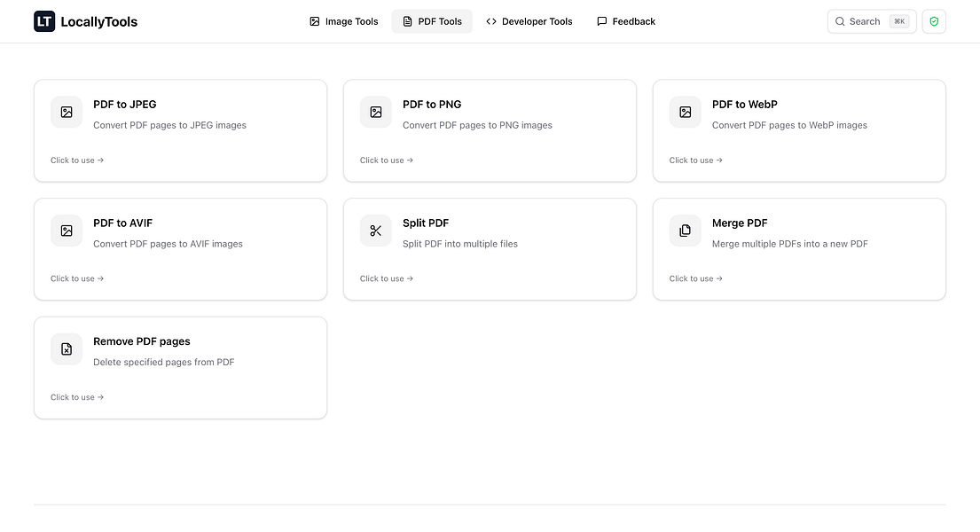The image size is (980, 532).
Task: Click "Click to use" on Merge PDF
Action: pyautogui.click(x=696, y=278)
